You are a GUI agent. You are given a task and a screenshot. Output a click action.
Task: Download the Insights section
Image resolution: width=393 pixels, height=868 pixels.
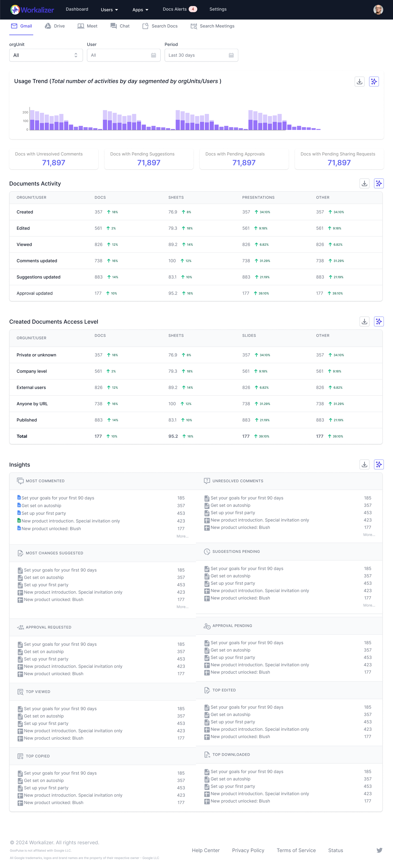364,464
